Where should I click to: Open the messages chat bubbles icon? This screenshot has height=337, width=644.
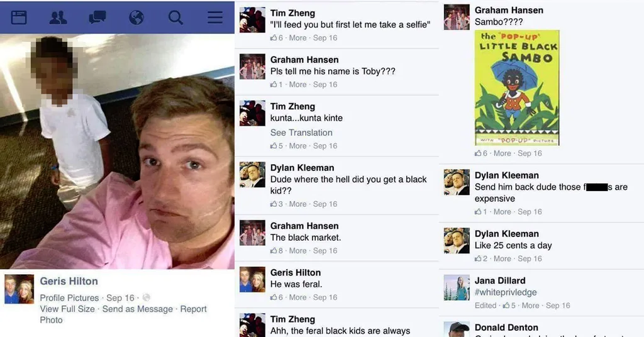(97, 18)
